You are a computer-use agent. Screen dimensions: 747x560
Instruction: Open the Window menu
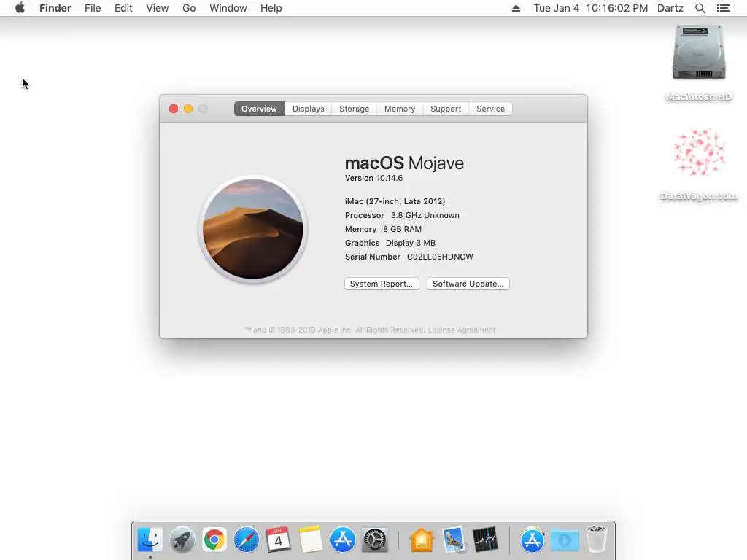tap(228, 8)
